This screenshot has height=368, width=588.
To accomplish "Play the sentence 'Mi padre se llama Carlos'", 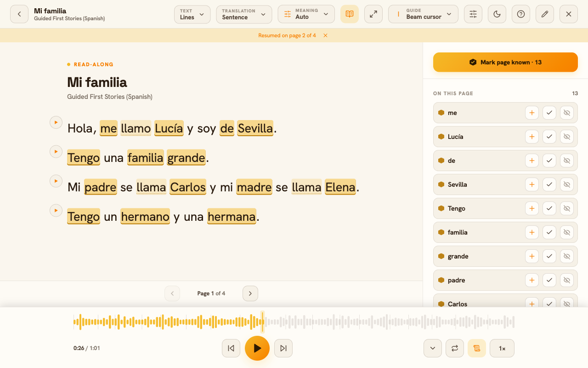I will (x=56, y=181).
